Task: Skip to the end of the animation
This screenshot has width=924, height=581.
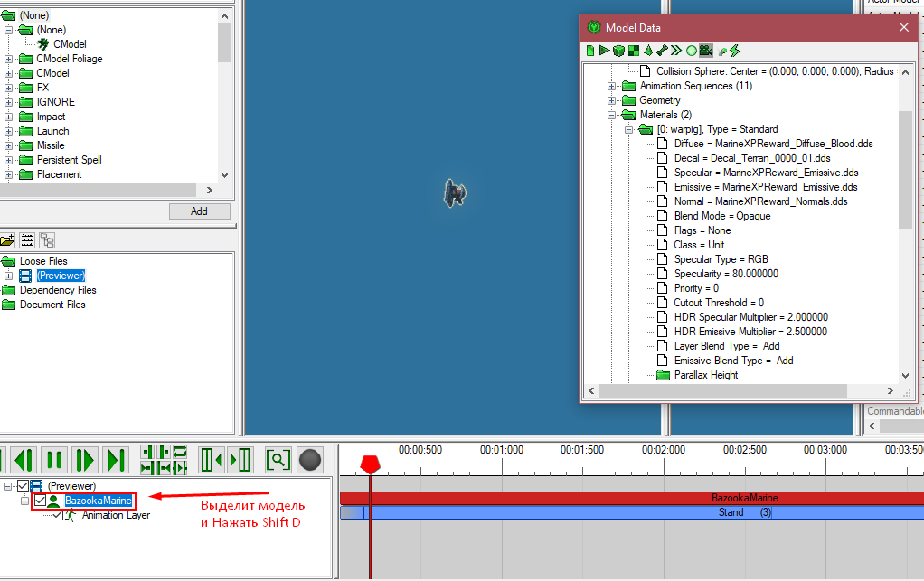Action: (x=116, y=460)
